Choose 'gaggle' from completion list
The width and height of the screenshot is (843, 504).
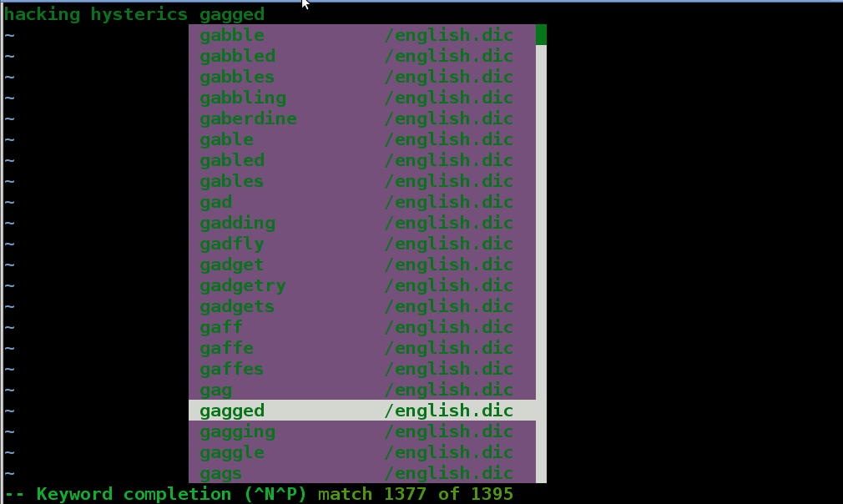pyautogui.click(x=362, y=452)
